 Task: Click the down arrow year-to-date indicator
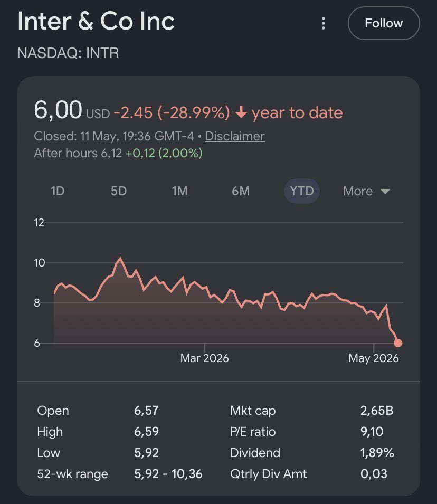pos(241,112)
